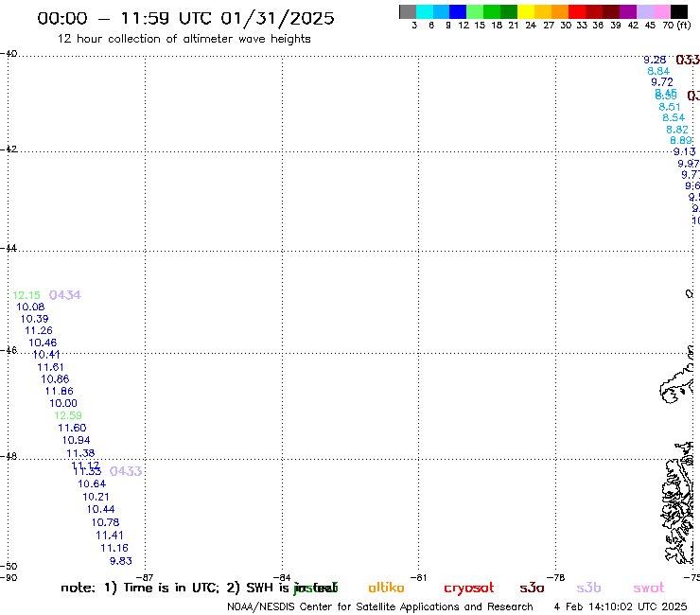Click the wave height value 12.15

(x=26, y=295)
